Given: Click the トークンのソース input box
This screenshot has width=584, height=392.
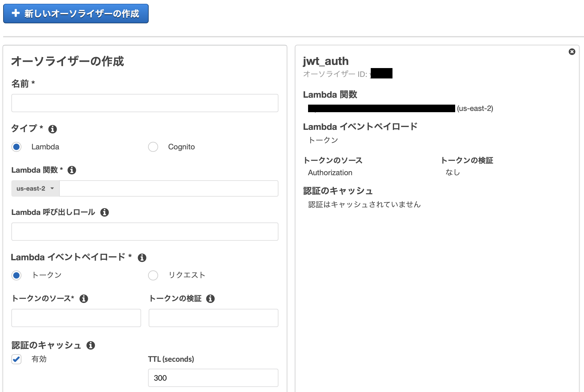Looking at the screenshot, I should (76, 318).
